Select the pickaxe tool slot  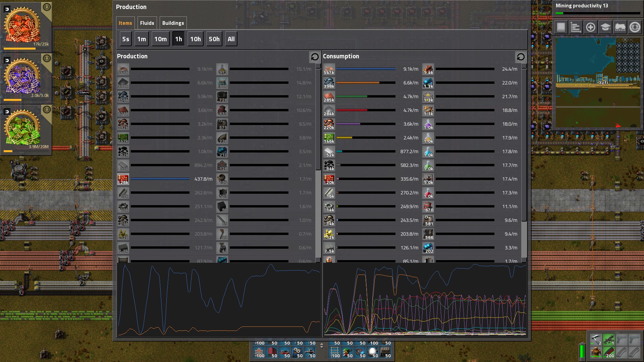[596, 340]
